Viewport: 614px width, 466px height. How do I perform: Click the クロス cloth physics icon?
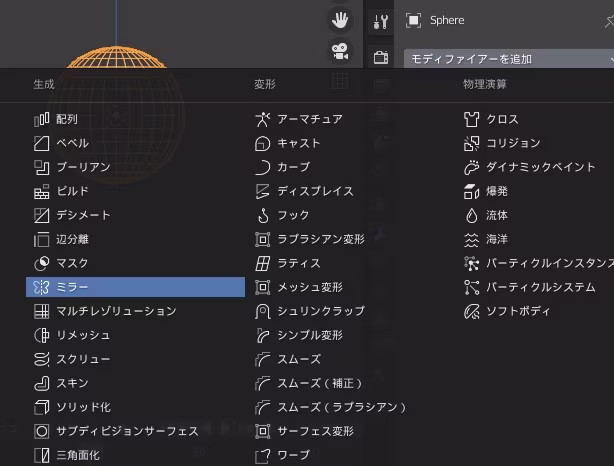click(471, 119)
